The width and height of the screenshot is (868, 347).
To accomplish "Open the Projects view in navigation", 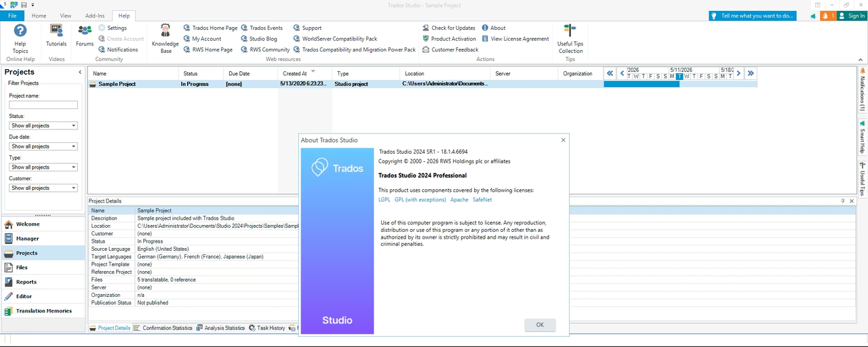I will coord(43,253).
